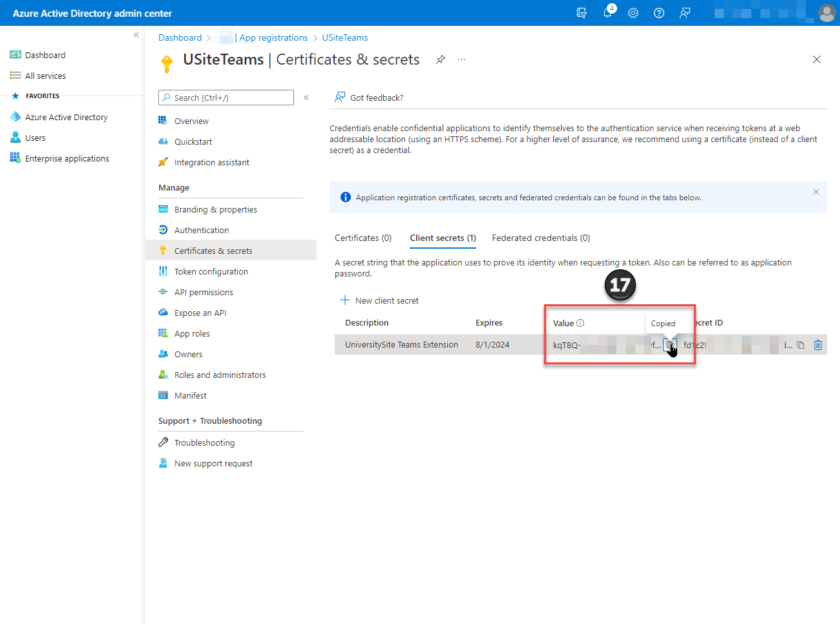Collapse the resource menu chevron
This screenshot has height=624, width=840.
[306, 98]
